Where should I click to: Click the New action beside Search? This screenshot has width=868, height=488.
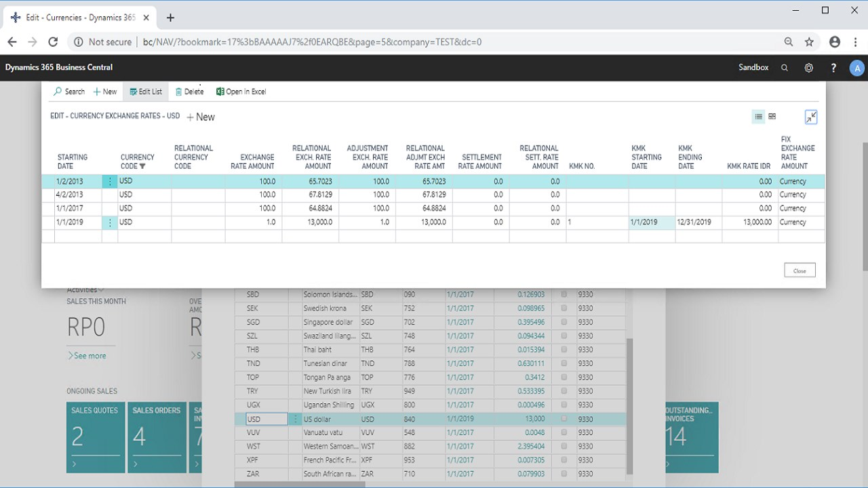[x=105, y=91]
